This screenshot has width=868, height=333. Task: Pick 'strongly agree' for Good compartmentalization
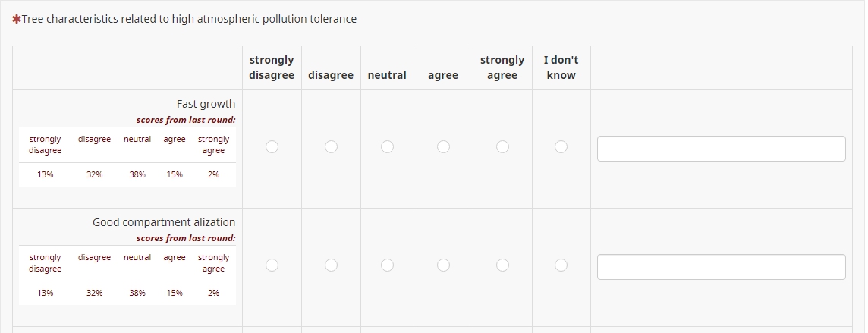click(x=502, y=265)
